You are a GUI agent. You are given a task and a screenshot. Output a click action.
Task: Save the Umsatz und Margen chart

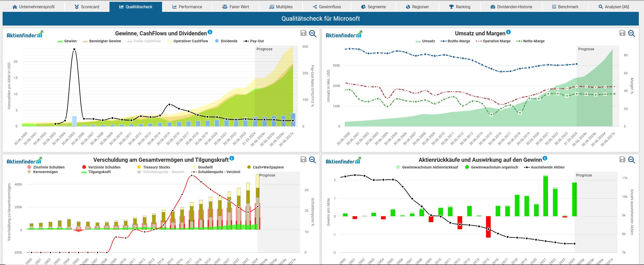622,33
